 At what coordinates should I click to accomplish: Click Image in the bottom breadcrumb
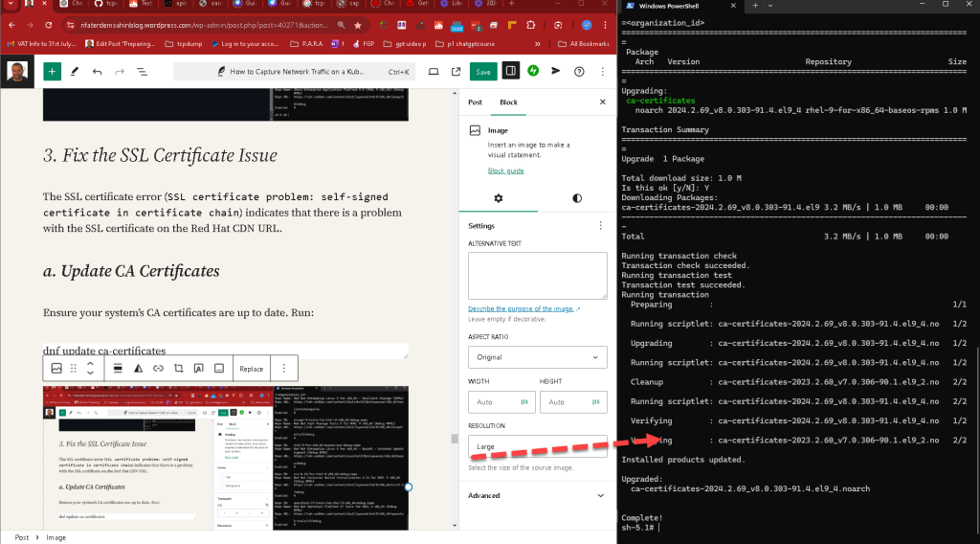[56, 537]
